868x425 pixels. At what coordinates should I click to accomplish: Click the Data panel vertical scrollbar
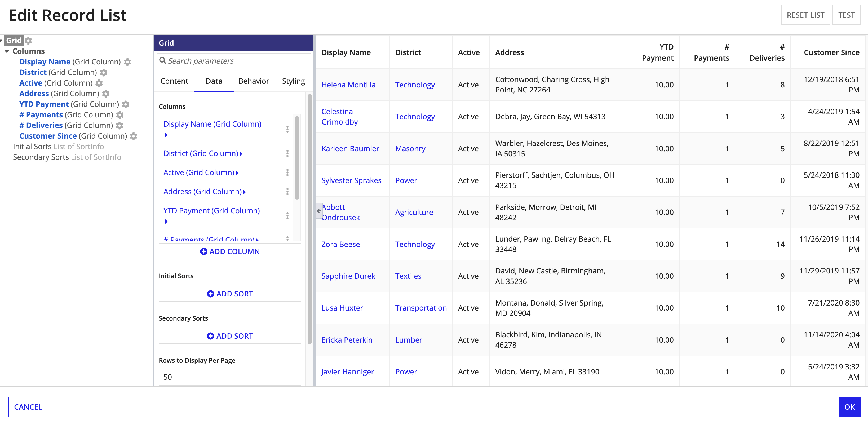coord(310,219)
